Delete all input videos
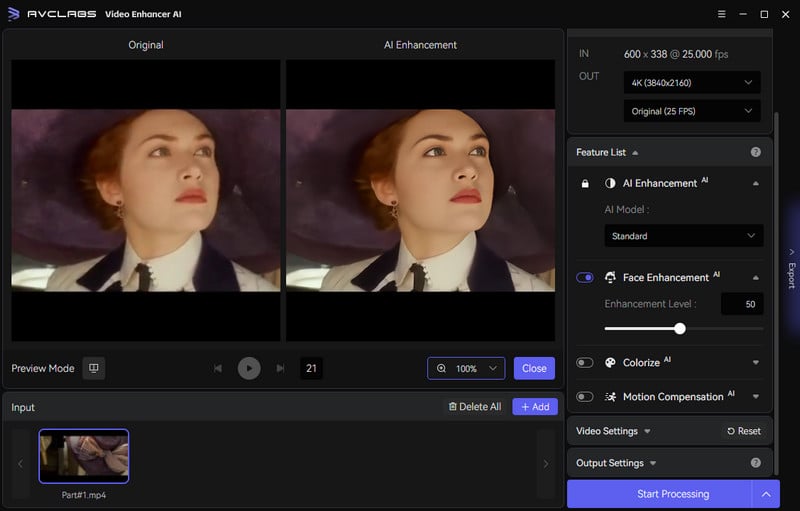This screenshot has height=511, width=800. 474,406
